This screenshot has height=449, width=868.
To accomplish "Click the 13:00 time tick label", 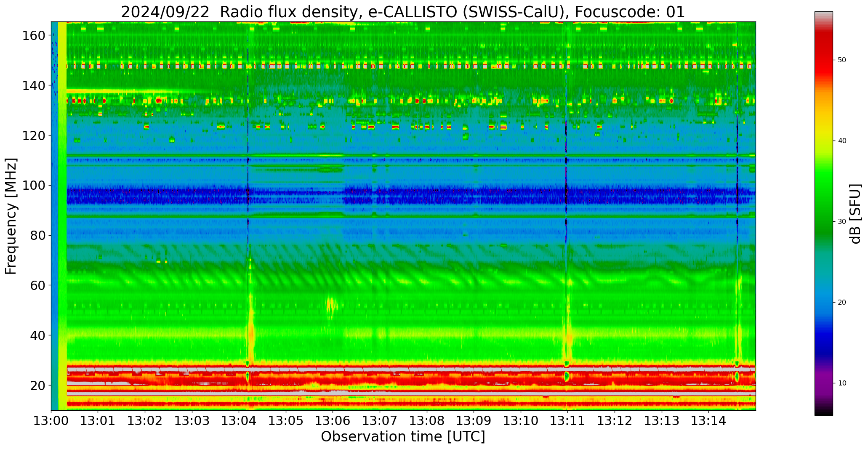I will [x=51, y=420].
